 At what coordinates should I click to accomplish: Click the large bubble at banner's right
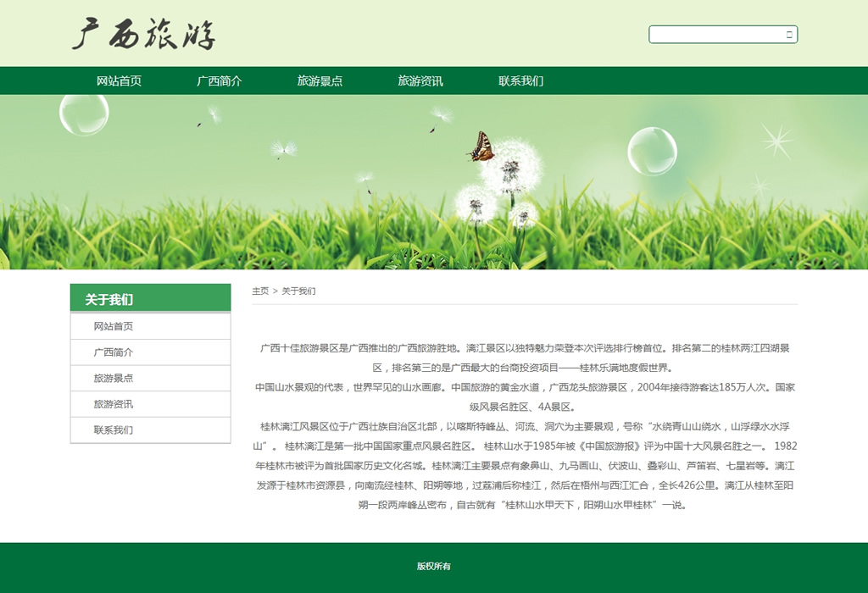pos(652,151)
